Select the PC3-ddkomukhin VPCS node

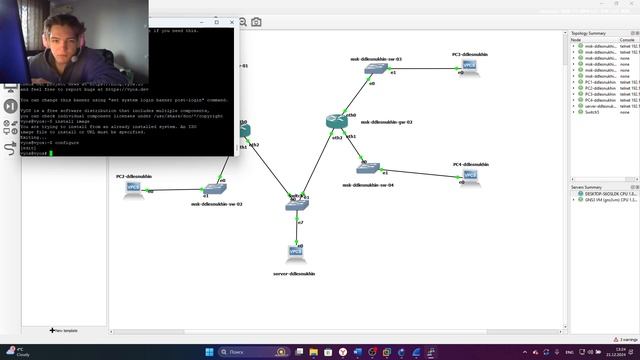coord(469,67)
